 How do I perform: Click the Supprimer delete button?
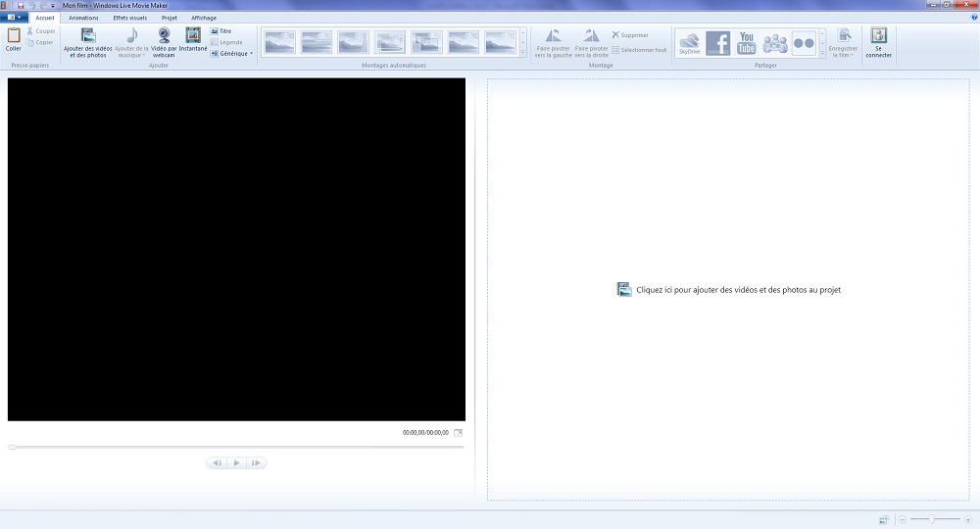coord(630,35)
